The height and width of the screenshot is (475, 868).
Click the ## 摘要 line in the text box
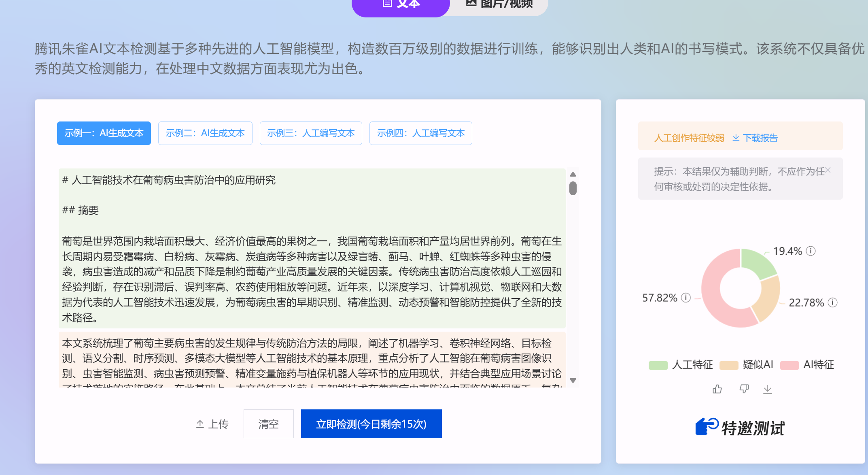80,210
